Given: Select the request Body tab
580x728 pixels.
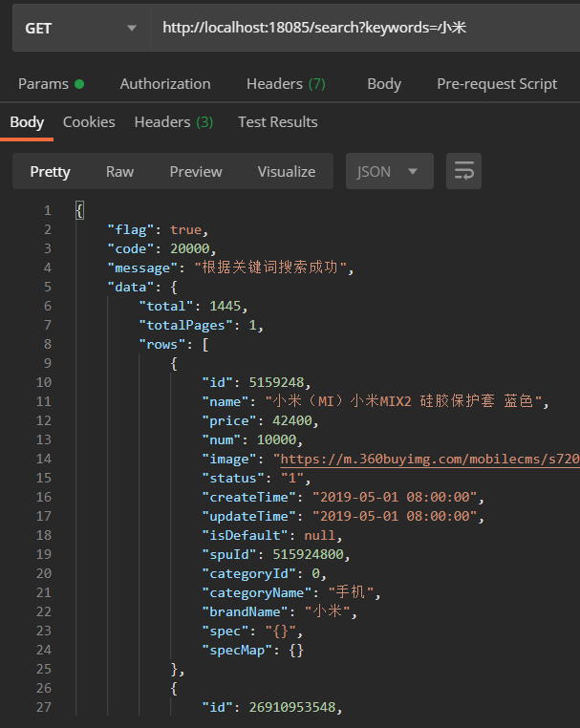Looking at the screenshot, I should pyautogui.click(x=384, y=84).
